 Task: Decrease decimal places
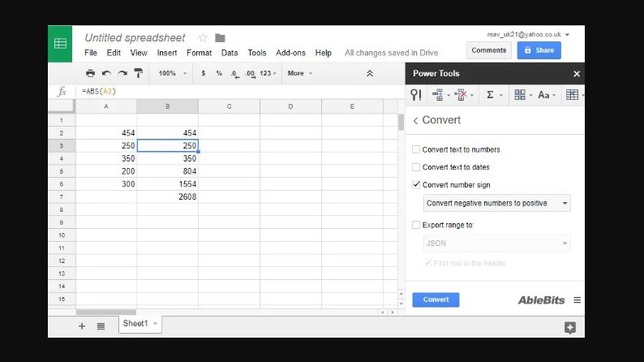pos(234,74)
